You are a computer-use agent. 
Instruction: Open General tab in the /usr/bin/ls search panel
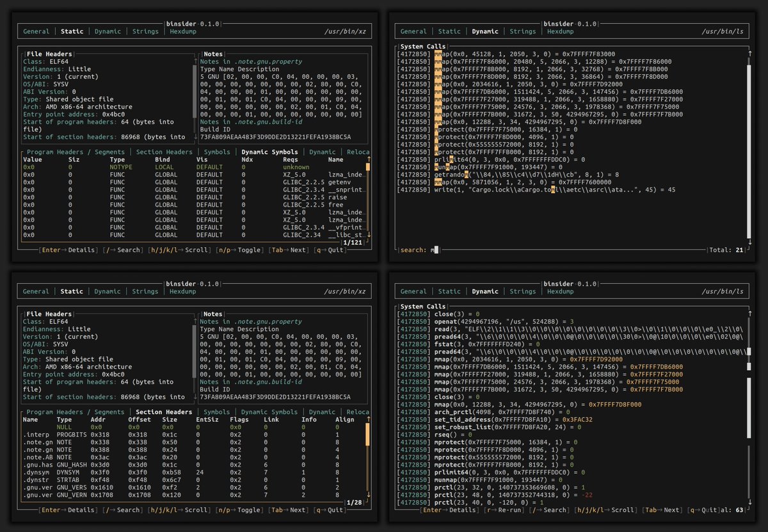[x=413, y=31]
